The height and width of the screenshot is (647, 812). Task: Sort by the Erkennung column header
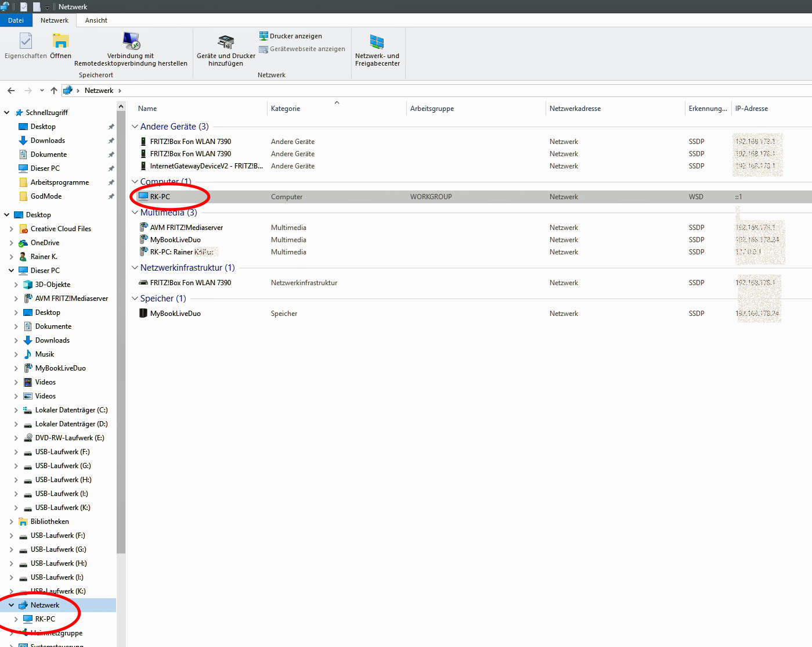tap(708, 109)
